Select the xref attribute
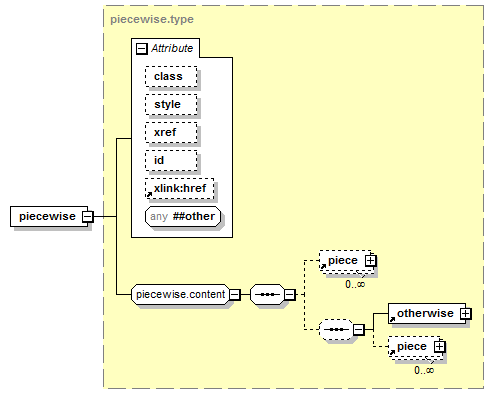Image resolution: width=494 pixels, height=394 pixels. click(x=171, y=133)
